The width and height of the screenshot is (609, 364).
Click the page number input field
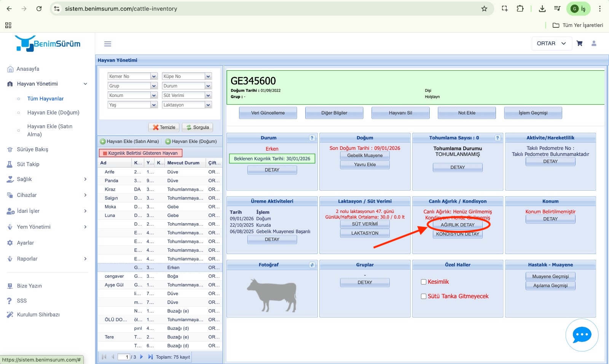(124, 357)
